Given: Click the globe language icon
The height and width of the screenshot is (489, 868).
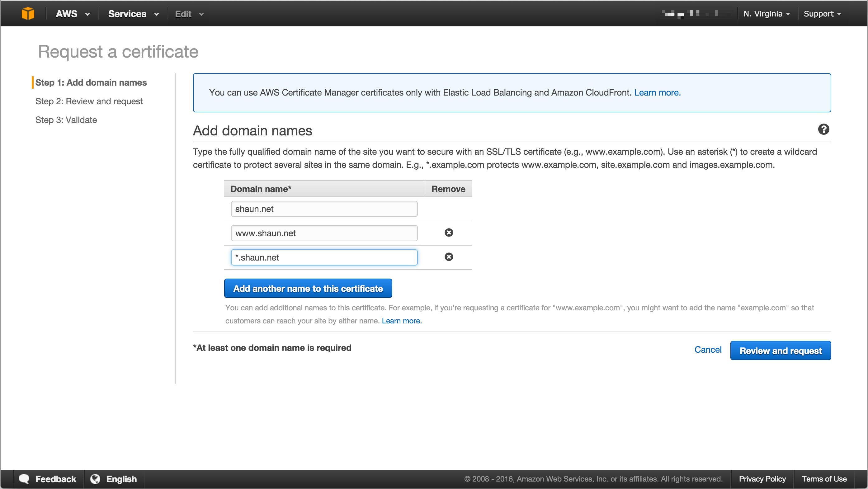Looking at the screenshot, I should pos(95,478).
